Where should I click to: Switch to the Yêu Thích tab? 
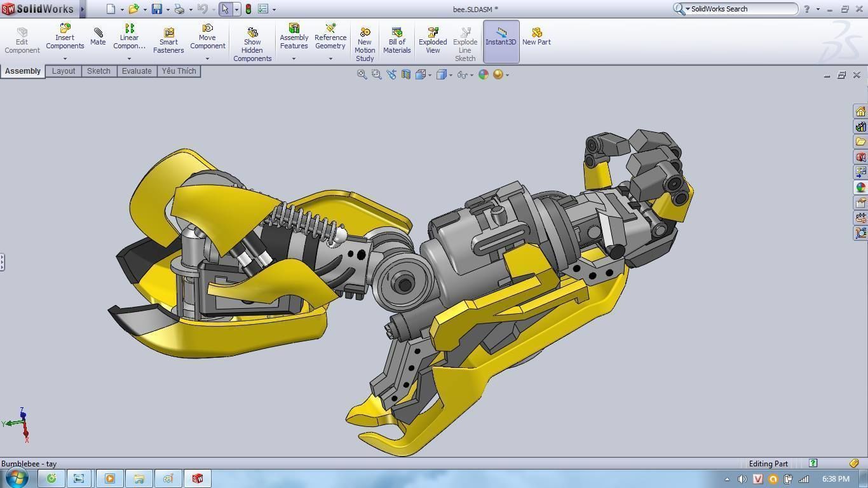(179, 71)
